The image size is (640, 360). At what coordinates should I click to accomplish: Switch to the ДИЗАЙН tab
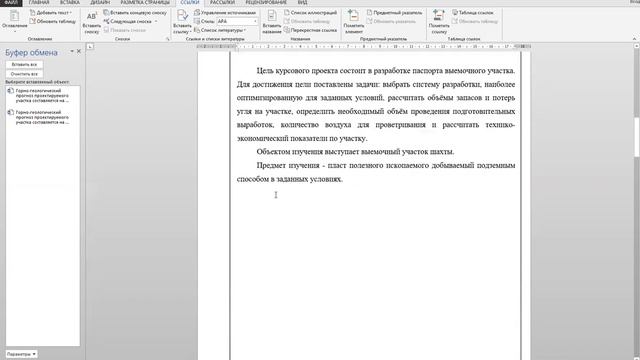100,2
